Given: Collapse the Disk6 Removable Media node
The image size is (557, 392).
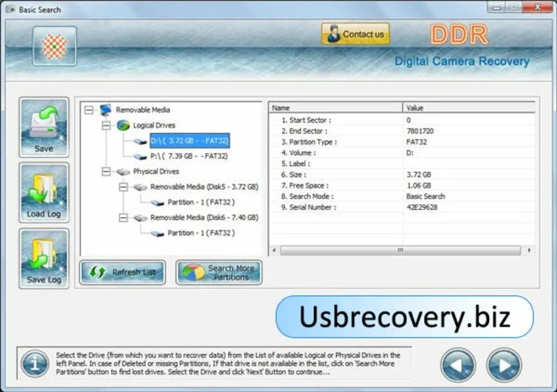Looking at the screenshot, I should pyautogui.click(x=123, y=218).
